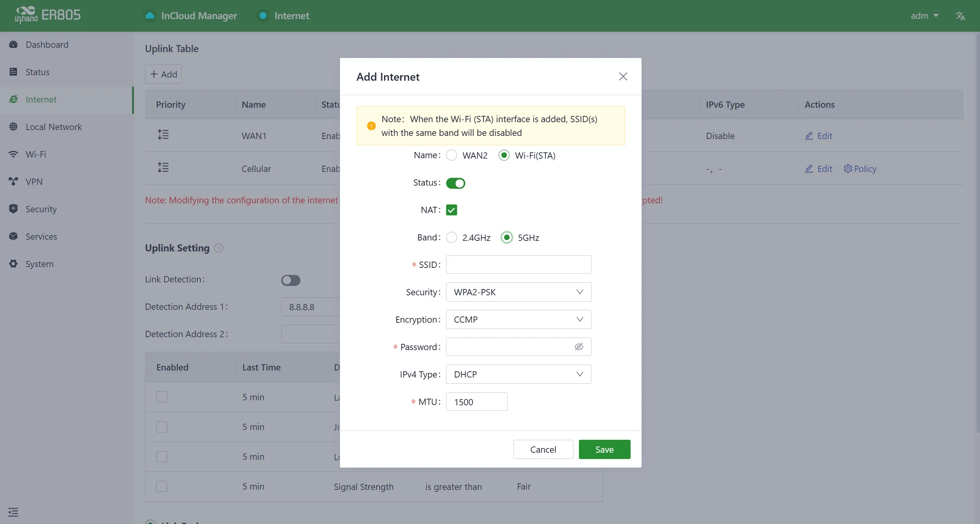The width and height of the screenshot is (980, 524).
Task: Select the Wi-Fi(STA) radio button
Action: tap(504, 155)
